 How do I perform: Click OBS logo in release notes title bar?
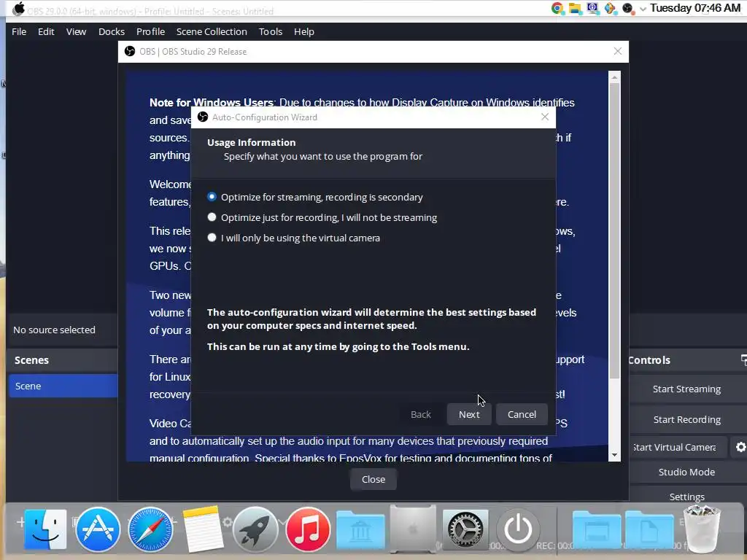tap(130, 51)
